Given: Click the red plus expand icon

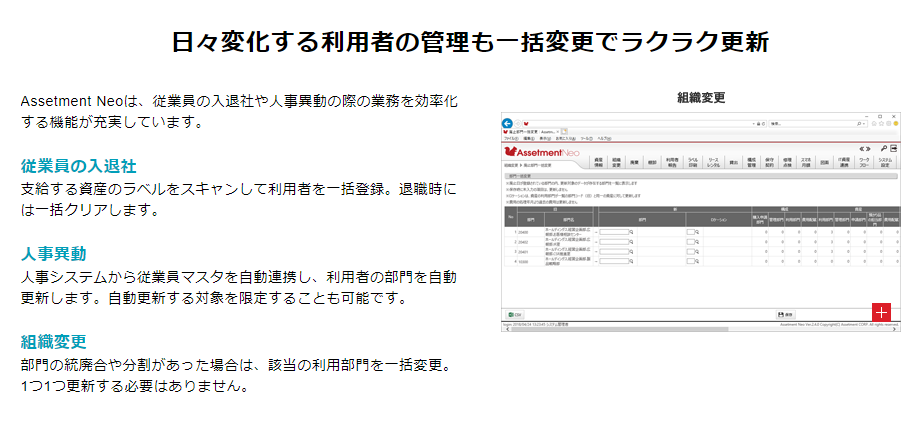Looking at the screenshot, I should tap(881, 311).
